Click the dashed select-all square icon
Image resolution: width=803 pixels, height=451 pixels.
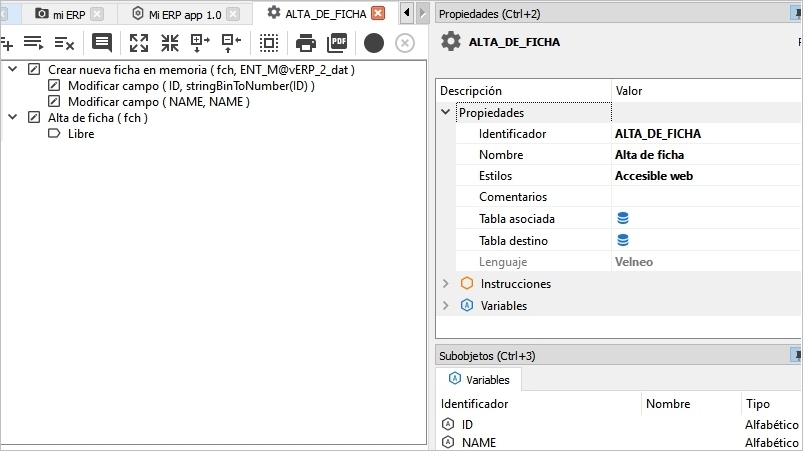(x=268, y=43)
